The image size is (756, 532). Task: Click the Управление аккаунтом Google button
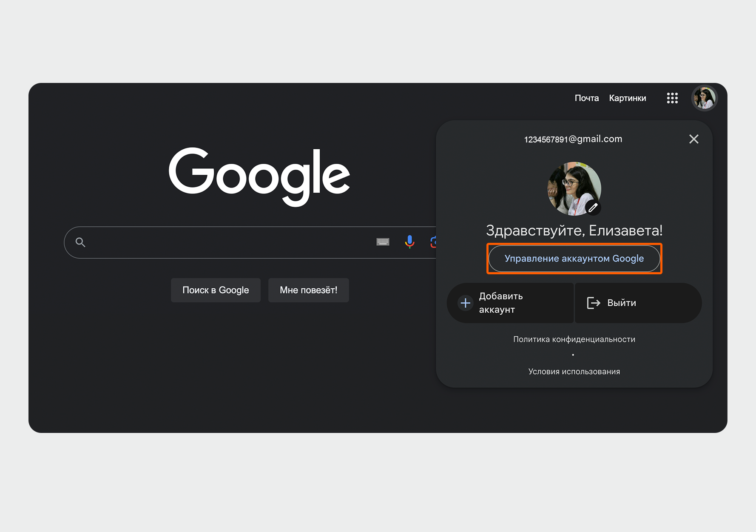pyautogui.click(x=574, y=259)
